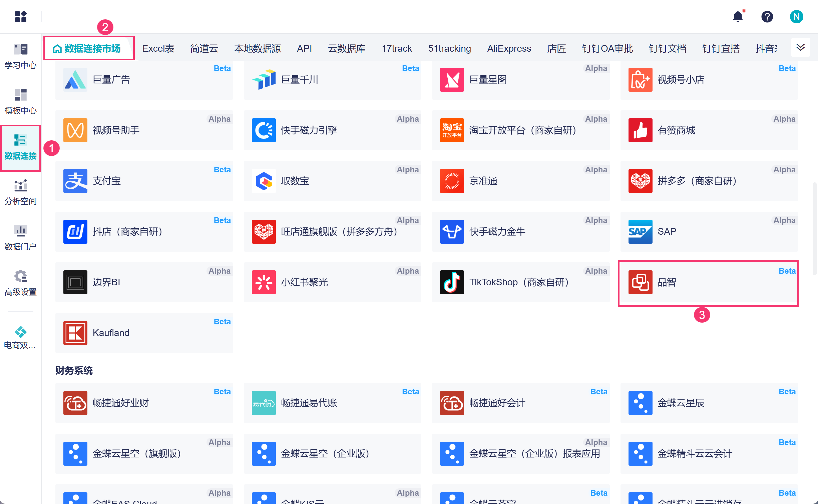The height and width of the screenshot is (504, 818).
Task: Select the 金蝶云星辰 connector name
Action: 681,403
